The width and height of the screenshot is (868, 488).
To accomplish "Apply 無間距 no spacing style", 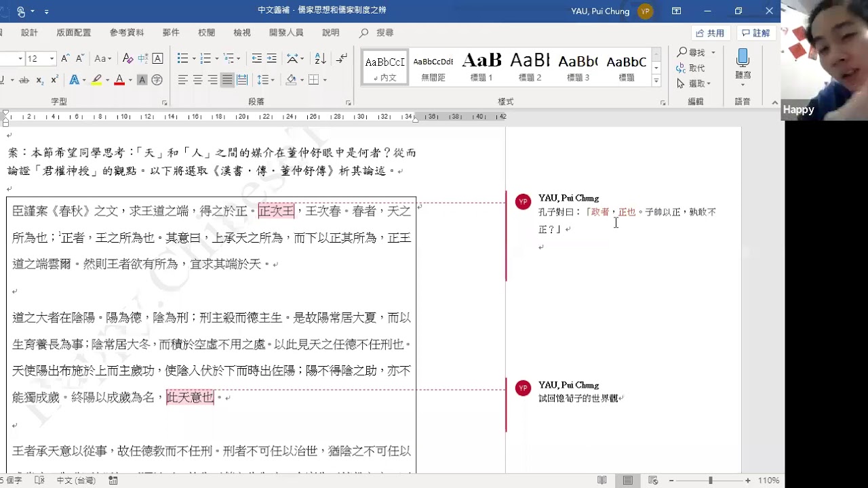I will (x=433, y=67).
